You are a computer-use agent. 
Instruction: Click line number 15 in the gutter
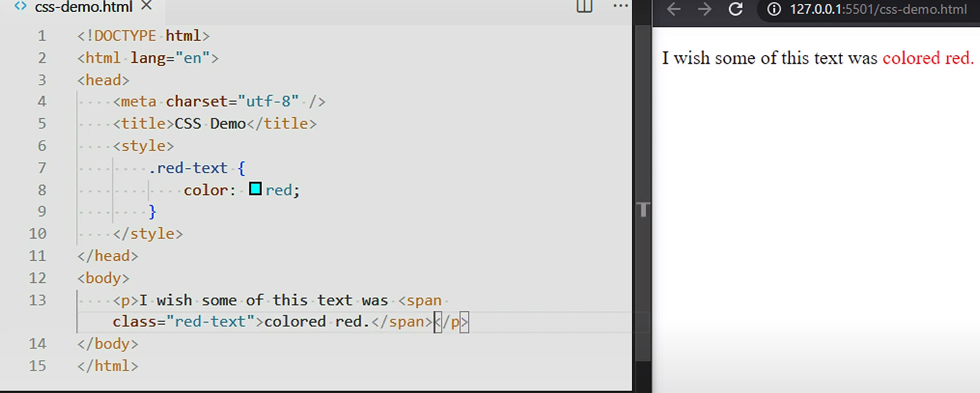(x=37, y=366)
